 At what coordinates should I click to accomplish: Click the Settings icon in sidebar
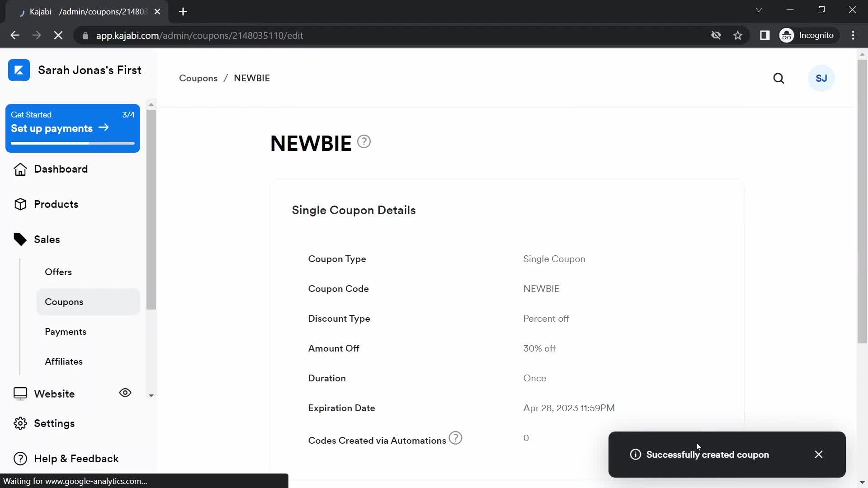[20, 423]
